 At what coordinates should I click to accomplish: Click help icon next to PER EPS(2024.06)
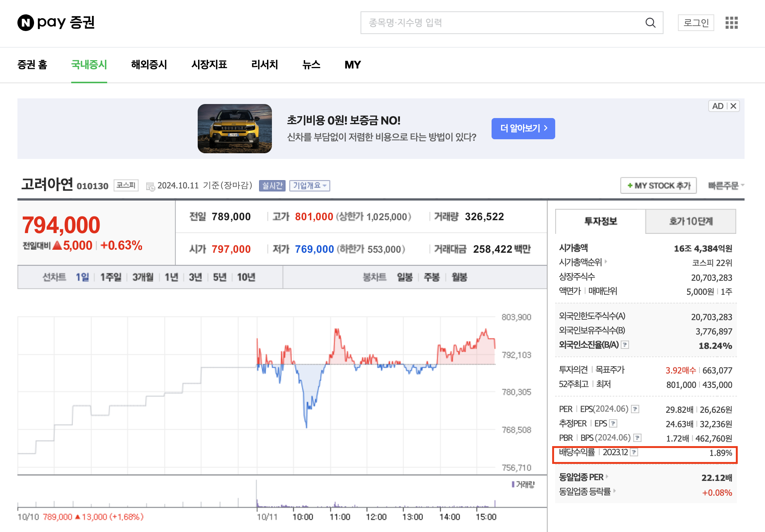pos(635,409)
